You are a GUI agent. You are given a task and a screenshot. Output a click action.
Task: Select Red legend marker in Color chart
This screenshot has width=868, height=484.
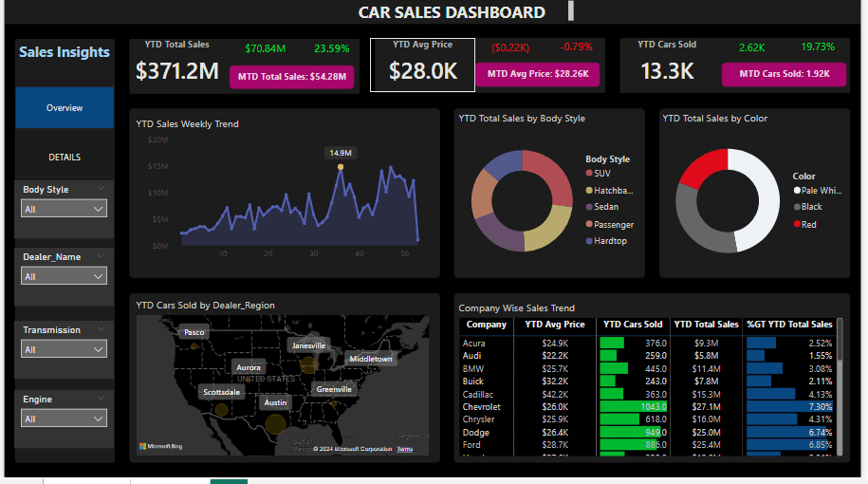pyautogui.click(x=797, y=224)
